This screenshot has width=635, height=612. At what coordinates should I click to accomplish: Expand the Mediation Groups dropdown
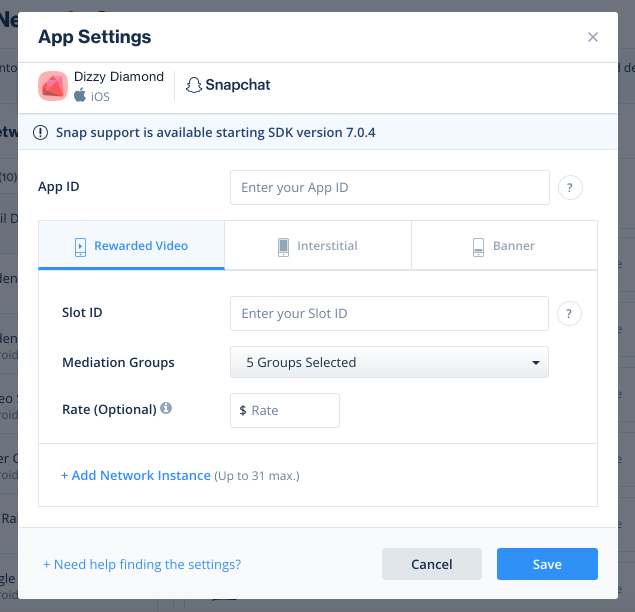389,362
